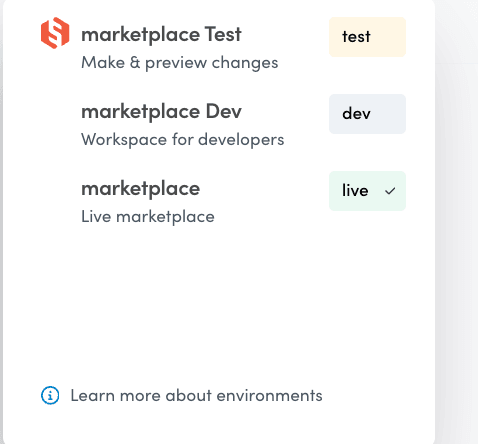Select the yellow test environment badge

[367, 37]
